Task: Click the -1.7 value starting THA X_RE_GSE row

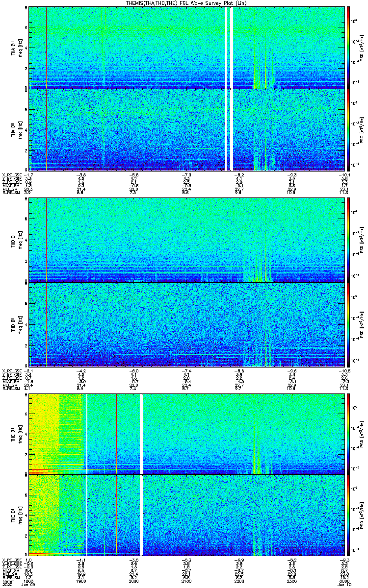Action: (x=29, y=174)
